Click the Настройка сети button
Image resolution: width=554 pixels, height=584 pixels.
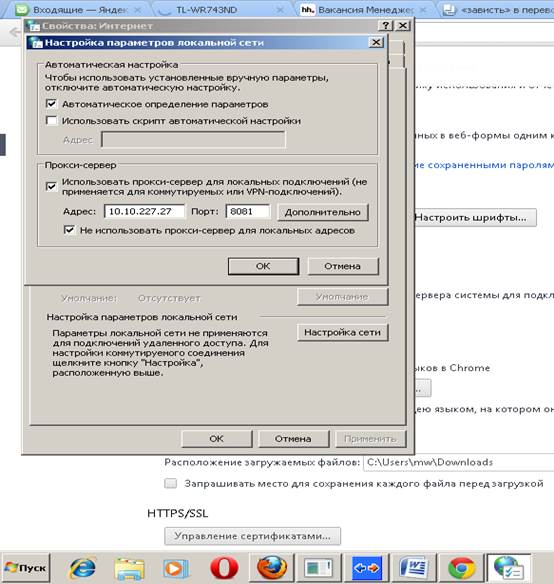(343, 333)
